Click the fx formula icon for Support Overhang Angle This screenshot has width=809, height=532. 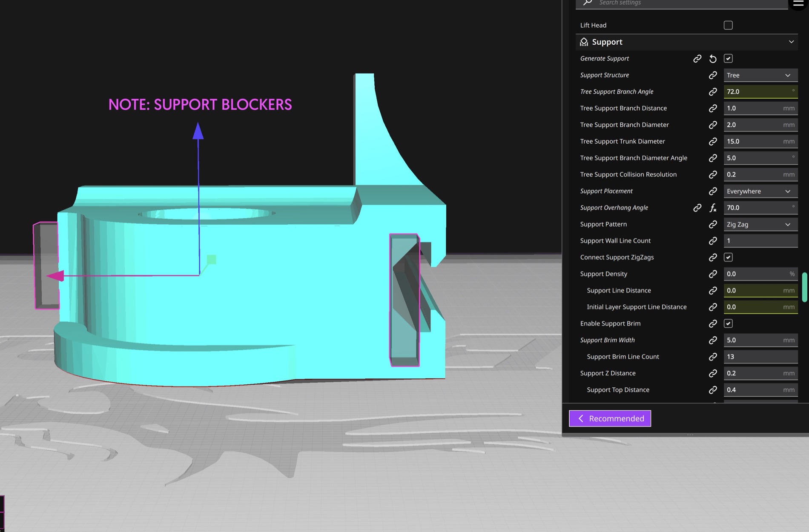click(713, 208)
